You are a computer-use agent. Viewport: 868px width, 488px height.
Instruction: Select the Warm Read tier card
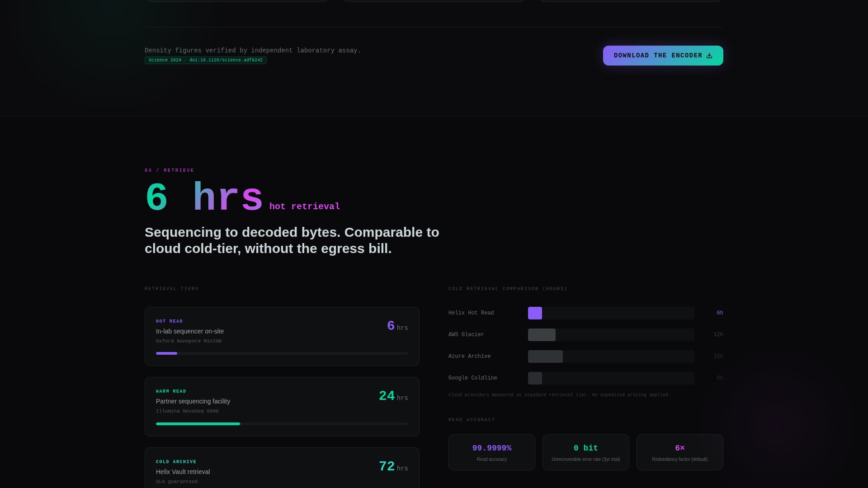[282, 407]
